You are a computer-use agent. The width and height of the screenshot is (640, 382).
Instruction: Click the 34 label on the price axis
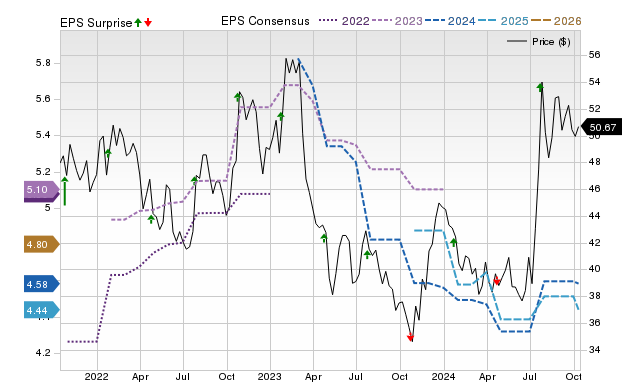pyautogui.click(x=594, y=350)
